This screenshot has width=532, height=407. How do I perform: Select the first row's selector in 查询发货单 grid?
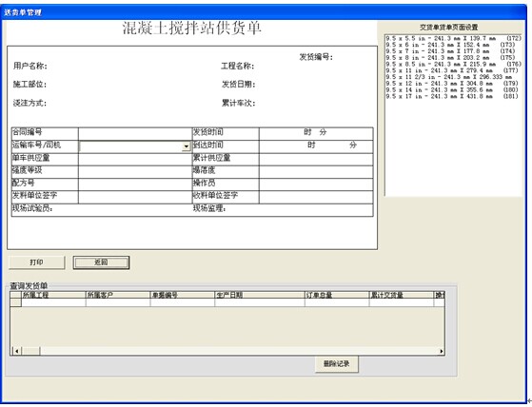16,302
